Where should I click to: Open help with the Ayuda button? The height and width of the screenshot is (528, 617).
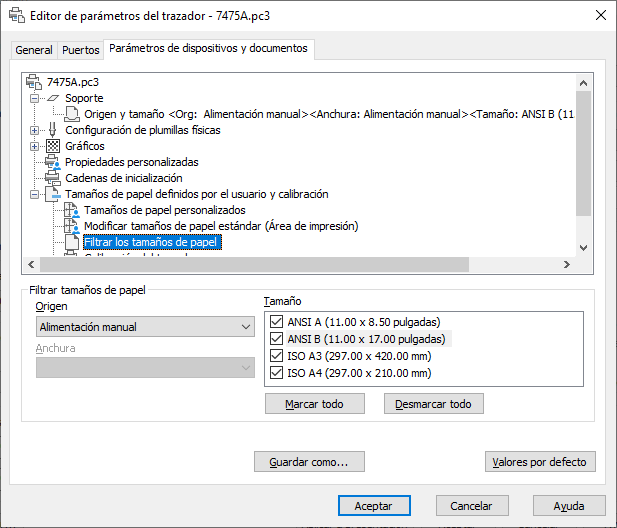point(569,506)
